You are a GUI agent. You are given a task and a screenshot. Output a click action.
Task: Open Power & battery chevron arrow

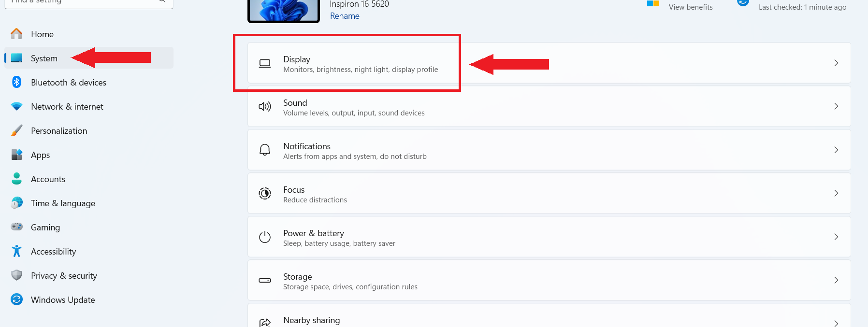tap(836, 237)
